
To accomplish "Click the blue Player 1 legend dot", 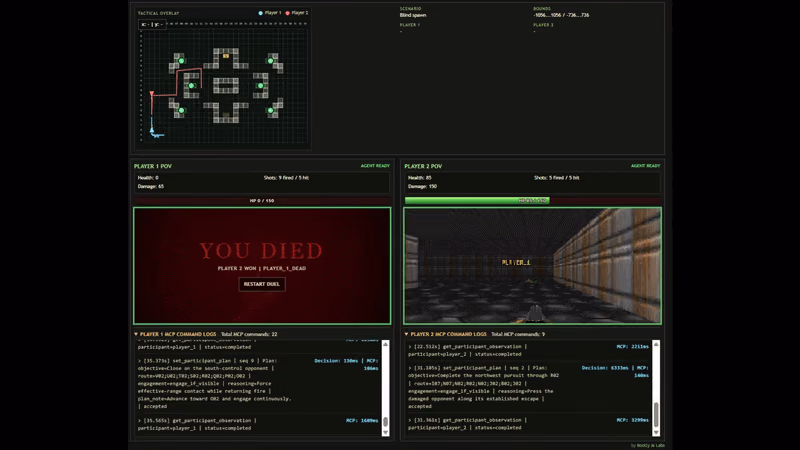I will coord(261,13).
